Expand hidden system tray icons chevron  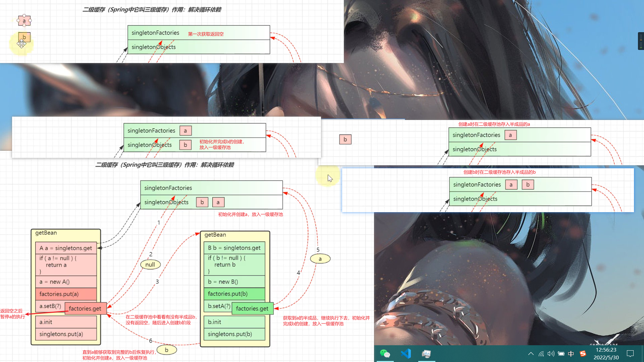pyautogui.click(x=531, y=354)
